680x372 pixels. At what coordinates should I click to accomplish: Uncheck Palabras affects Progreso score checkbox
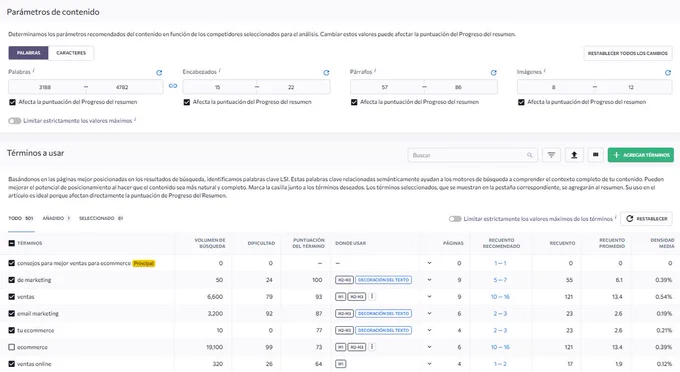pyautogui.click(x=12, y=102)
